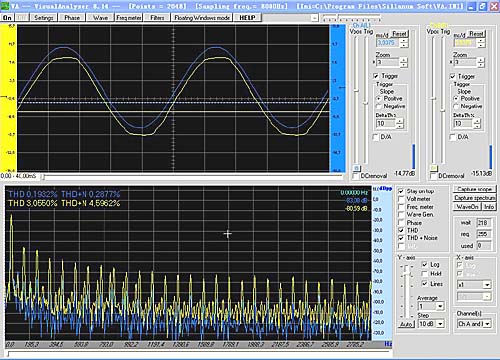Open the Phase toolbar button
The width and height of the screenshot is (500, 360).
[72, 18]
